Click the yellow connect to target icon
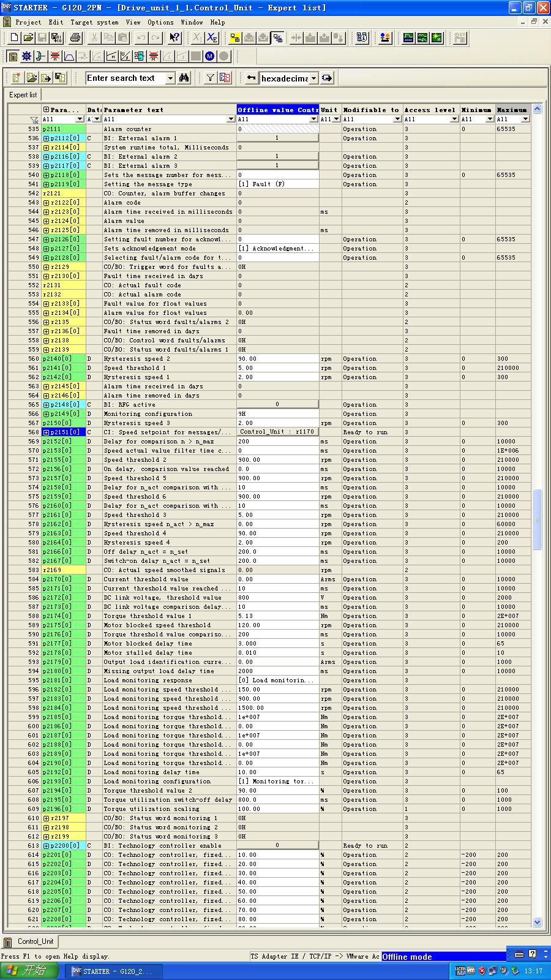This screenshot has height=980, width=551. pyautogui.click(x=235, y=38)
